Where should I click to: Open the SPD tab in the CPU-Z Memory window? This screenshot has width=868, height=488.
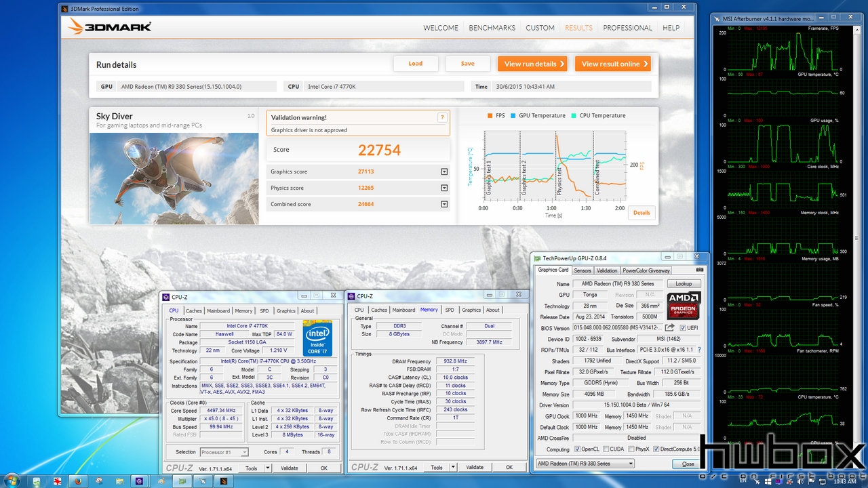tap(450, 310)
